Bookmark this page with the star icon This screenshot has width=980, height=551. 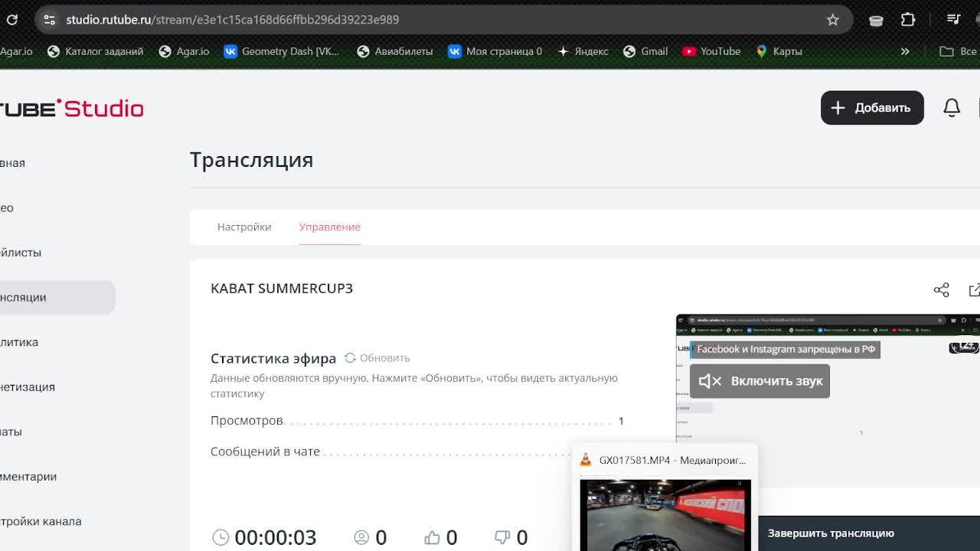pos(833,20)
